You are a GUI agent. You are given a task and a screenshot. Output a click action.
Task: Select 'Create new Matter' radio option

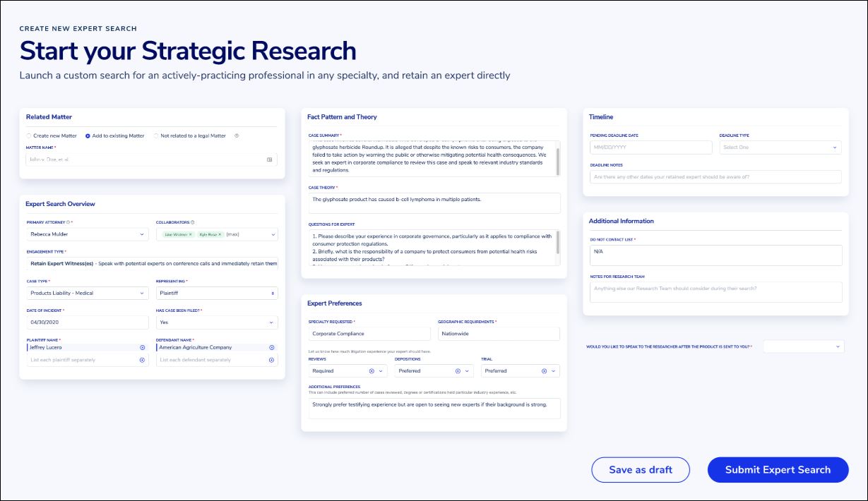tap(29, 135)
